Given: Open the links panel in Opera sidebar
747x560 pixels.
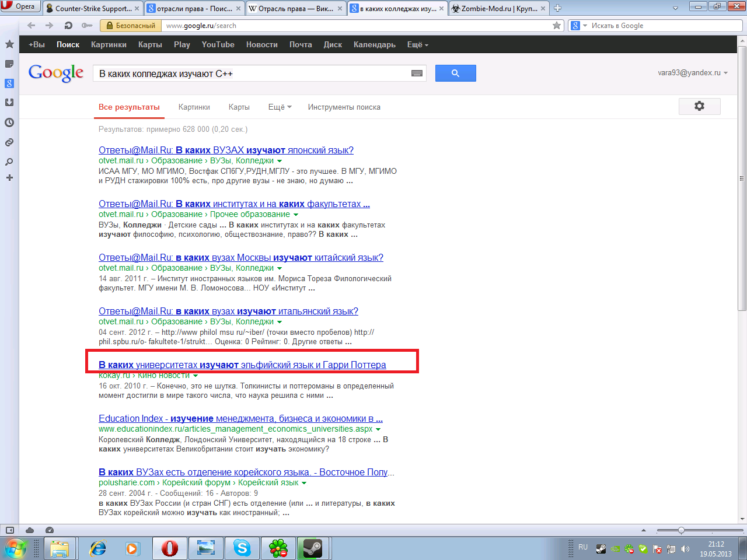Looking at the screenshot, I should (9, 142).
